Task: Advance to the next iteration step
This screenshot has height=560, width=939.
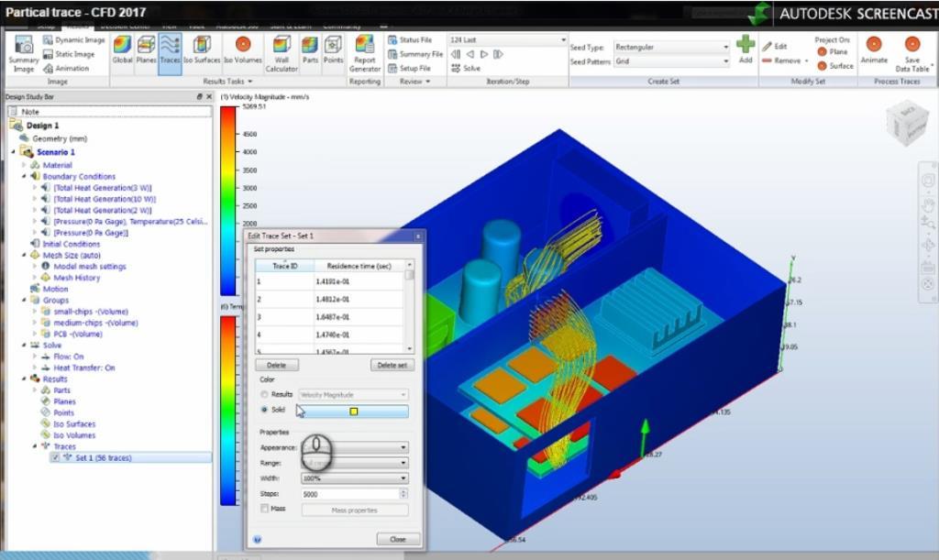Action: [x=484, y=54]
